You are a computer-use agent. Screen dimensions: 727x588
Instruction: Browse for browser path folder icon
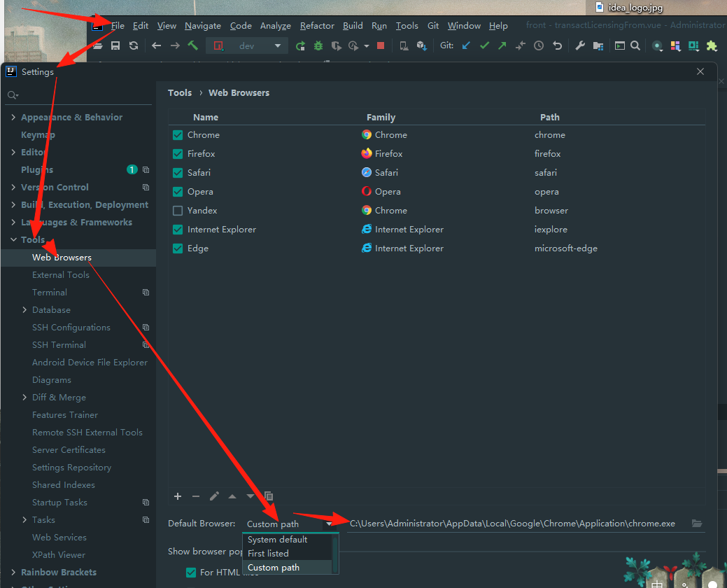coord(697,523)
